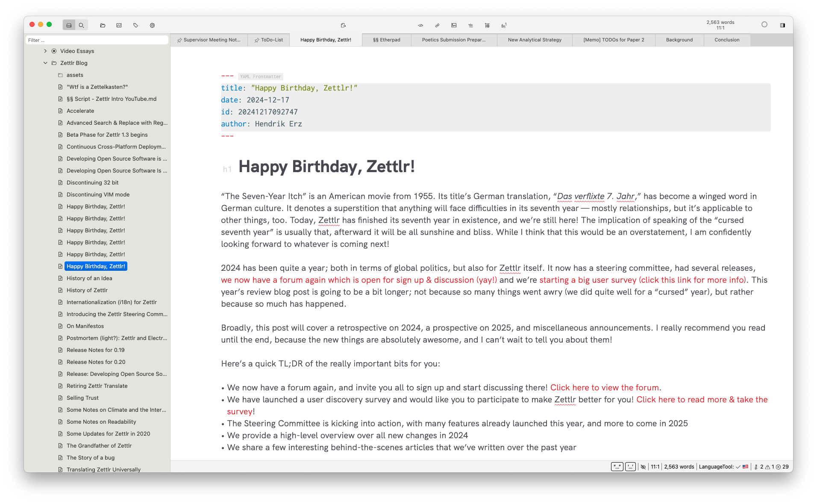817x504 pixels.
Task: Click the open workspace folder icon
Action: point(103,25)
